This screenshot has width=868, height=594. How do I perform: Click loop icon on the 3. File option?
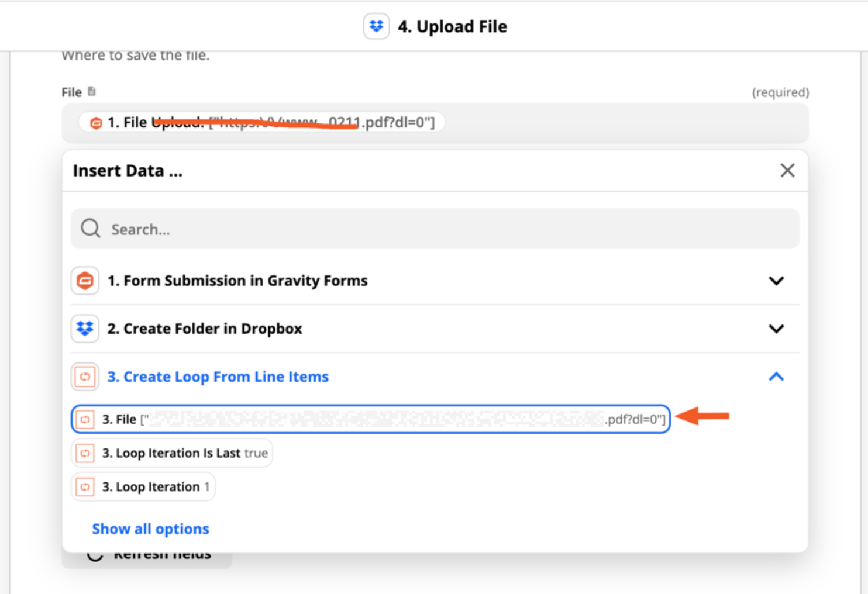coord(85,419)
